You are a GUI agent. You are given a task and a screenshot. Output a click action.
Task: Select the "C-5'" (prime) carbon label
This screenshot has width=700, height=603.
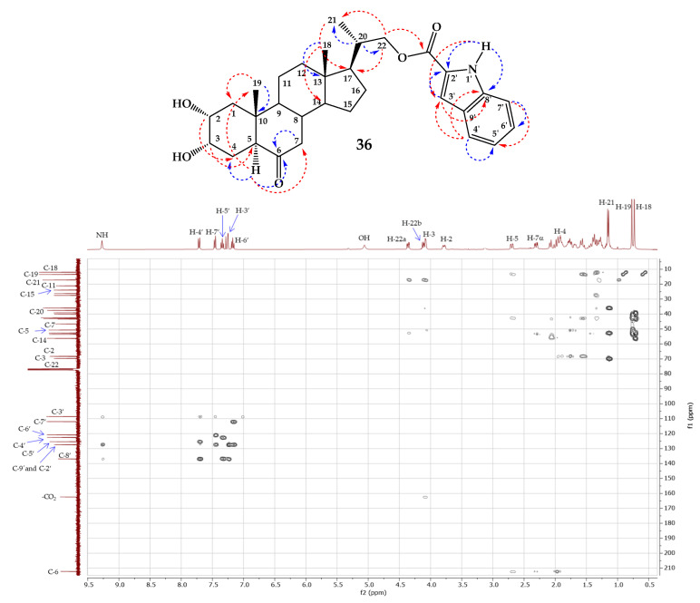click(x=28, y=453)
